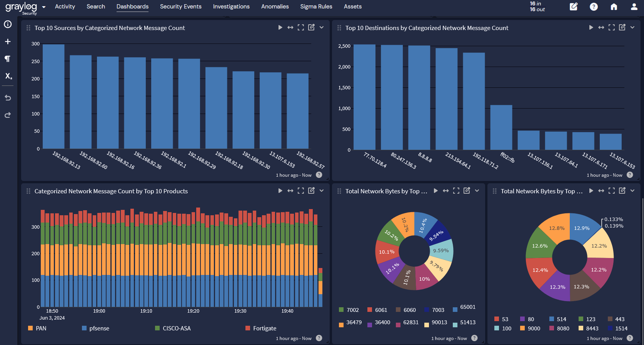
Task: Click the undo arrow in left sidebar
Action: pyautogui.click(x=8, y=98)
